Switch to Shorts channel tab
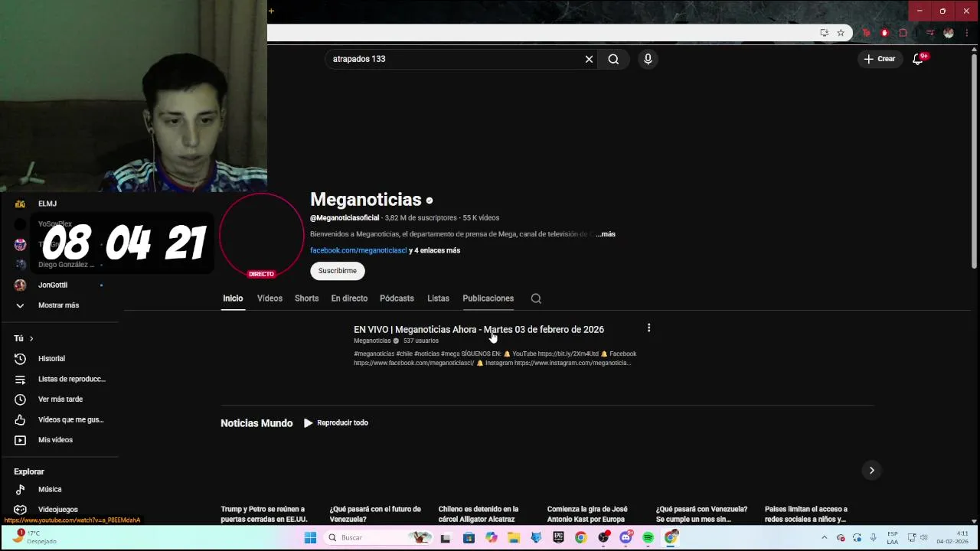Screen dimensions: 980x551 tap(306, 298)
